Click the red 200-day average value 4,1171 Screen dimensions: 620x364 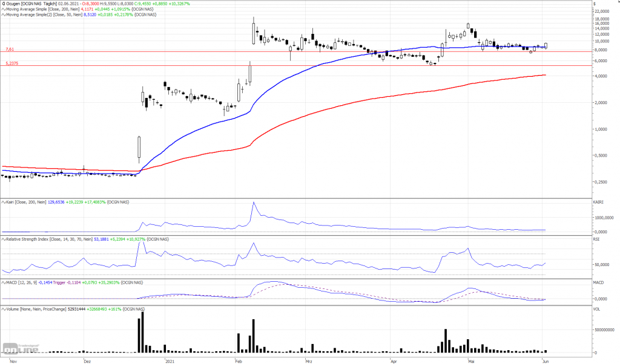[x=87, y=9]
